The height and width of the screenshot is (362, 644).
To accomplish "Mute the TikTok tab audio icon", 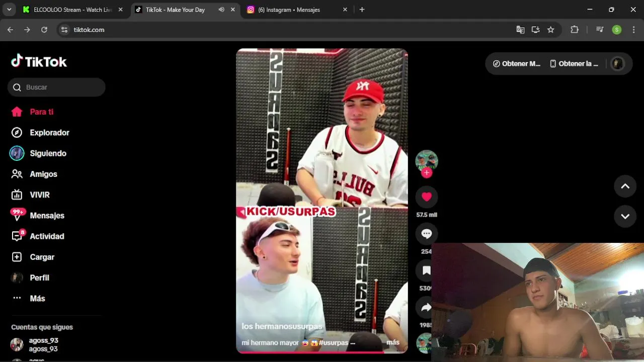I will tap(221, 10).
